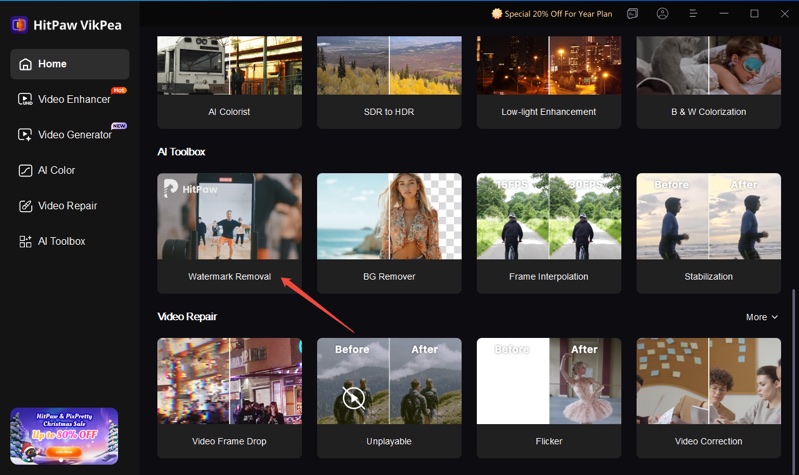Open the Christmas Sale promo banner
Viewport: 799px width, 475px height.
pos(64,436)
